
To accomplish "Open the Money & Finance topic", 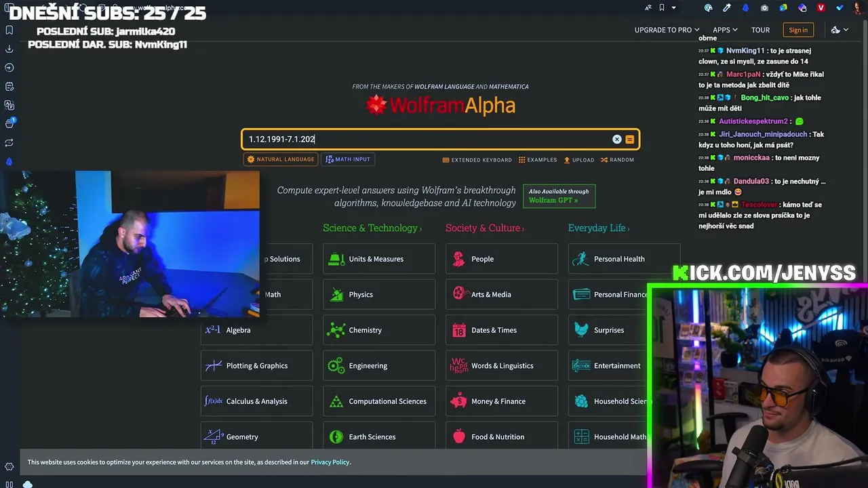I will click(502, 401).
